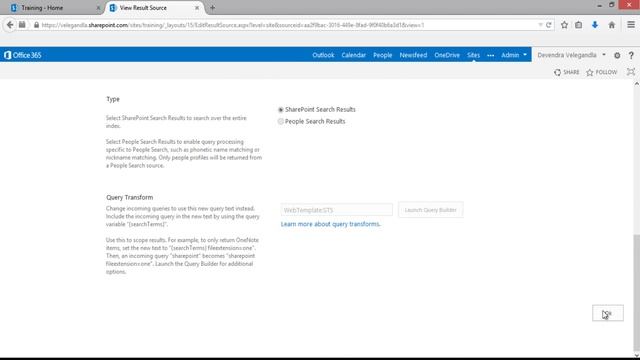Viewport: 640px width, 360px height.
Task: Open Newsfeed from the navigation bar
Action: 413,55
